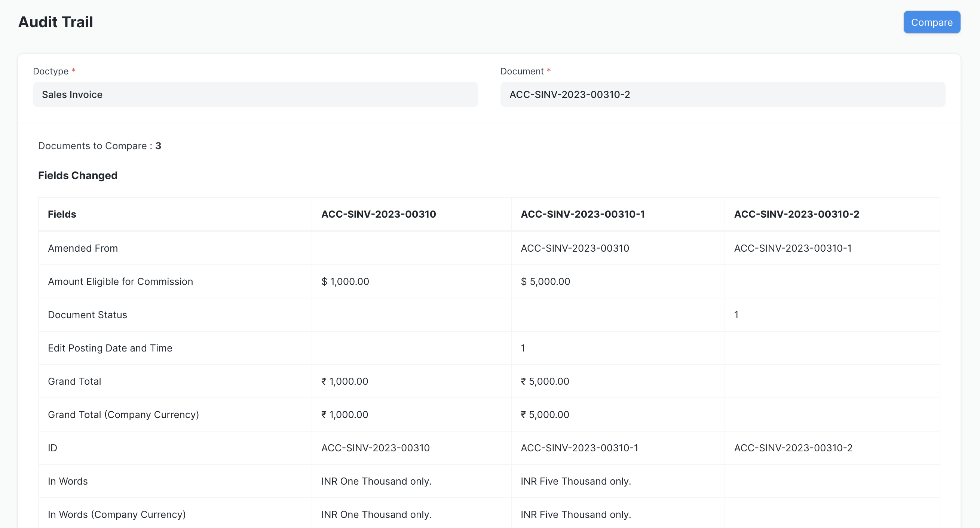Viewport: 980px width, 528px height.
Task: Click the Audit Trail page title
Action: tap(55, 22)
